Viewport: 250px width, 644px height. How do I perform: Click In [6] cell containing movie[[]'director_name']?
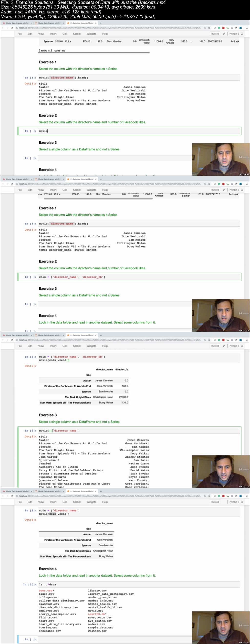(139, 431)
